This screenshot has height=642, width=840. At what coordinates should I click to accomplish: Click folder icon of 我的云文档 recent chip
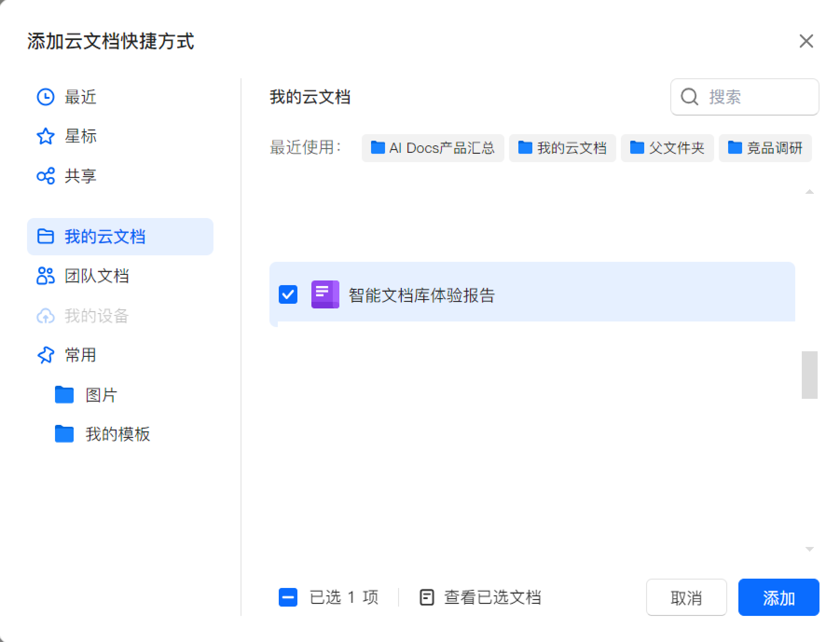tap(525, 148)
